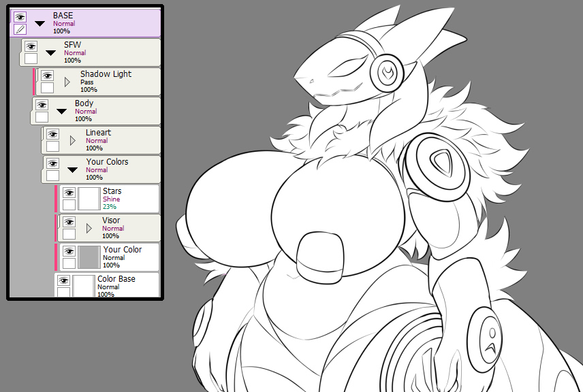The width and height of the screenshot is (583, 392).
Task: Expand the Shadow Light folder triangle
Action: point(67,82)
